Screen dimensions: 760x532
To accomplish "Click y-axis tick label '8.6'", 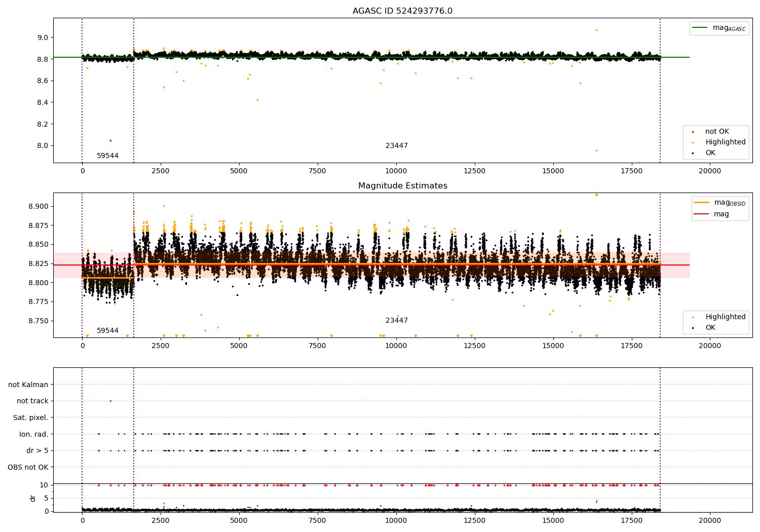I will point(43,81).
